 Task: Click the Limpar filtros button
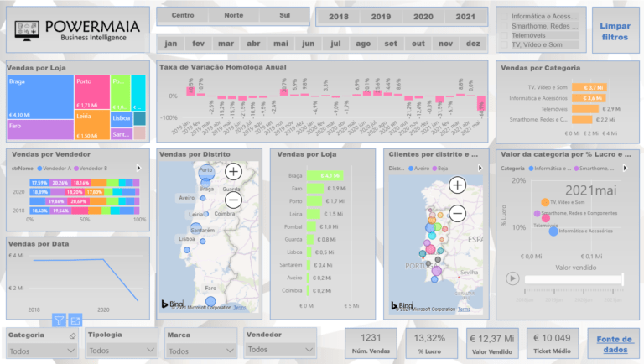pos(615,31)
